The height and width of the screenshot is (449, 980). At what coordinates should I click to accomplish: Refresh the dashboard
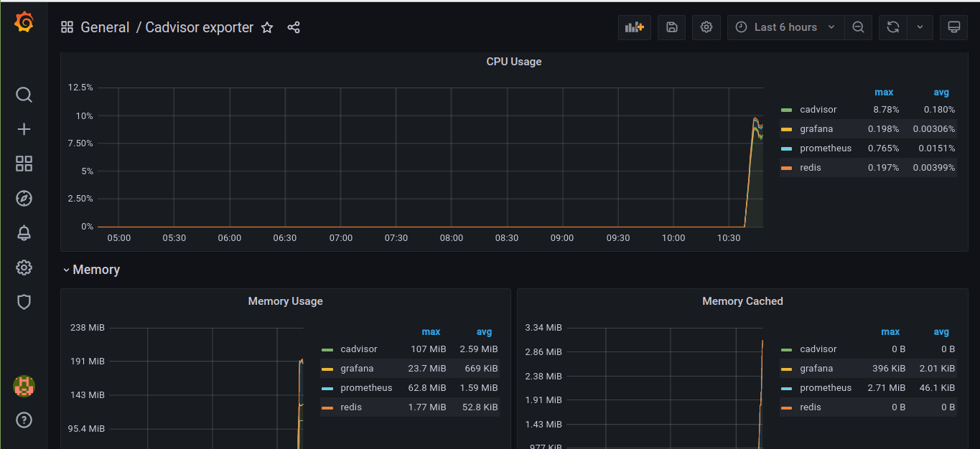[x=893, y=27]
